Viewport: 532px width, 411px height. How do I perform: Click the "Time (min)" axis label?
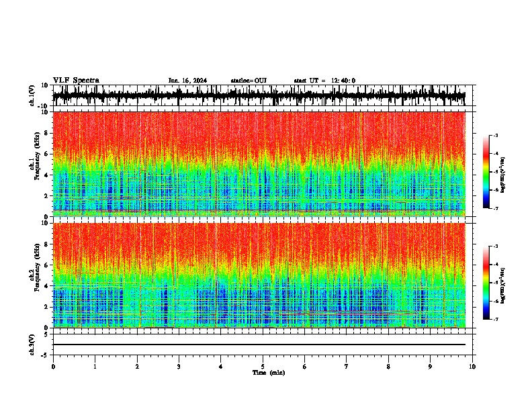pos(269,373)
